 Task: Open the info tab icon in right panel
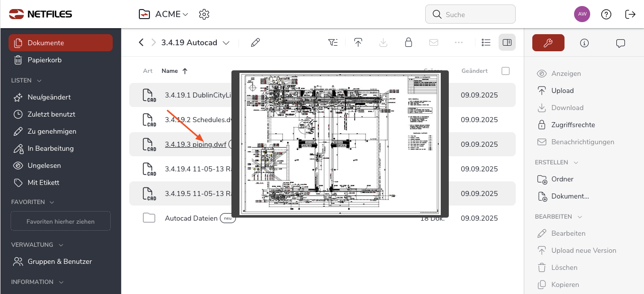click(584, 43)
